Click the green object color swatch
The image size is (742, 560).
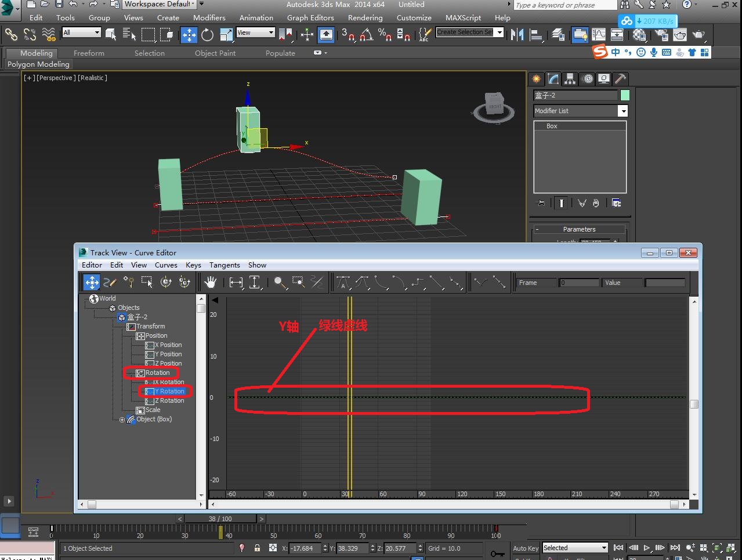pos(625,95)
